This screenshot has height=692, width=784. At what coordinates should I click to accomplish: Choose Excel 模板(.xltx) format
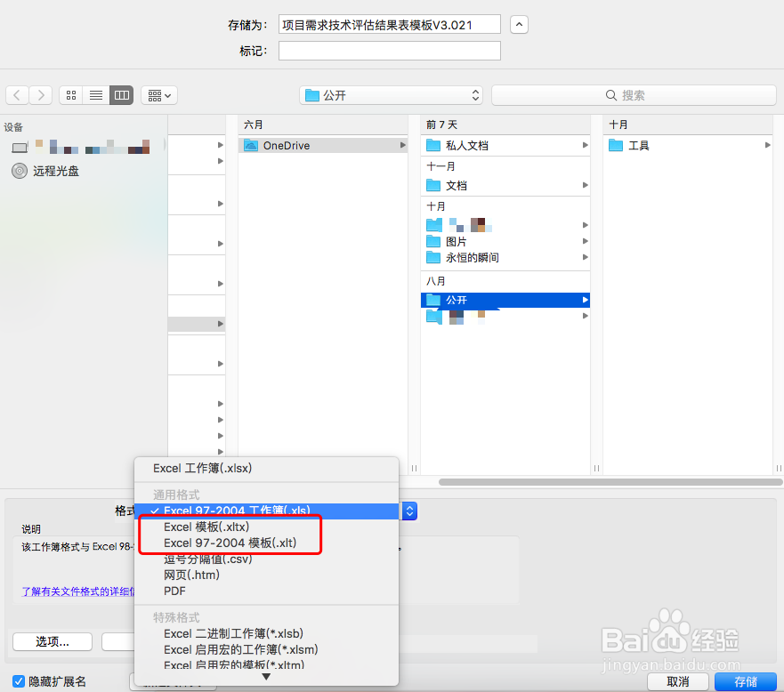point(266,527)
